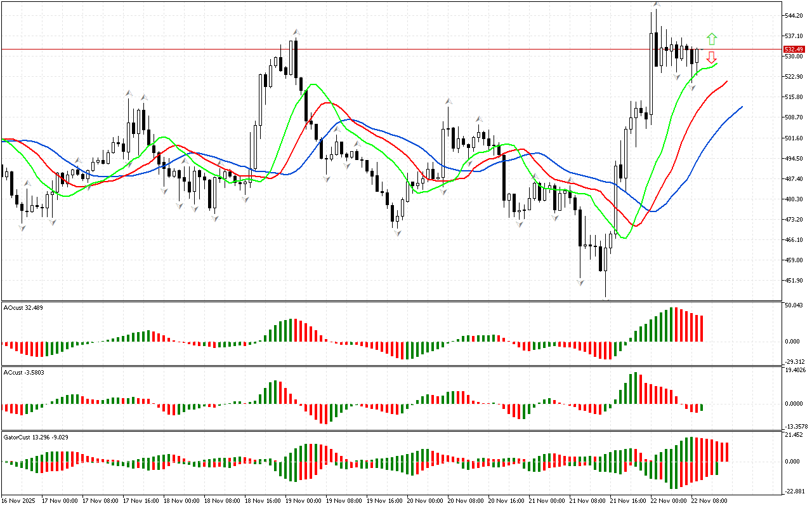Viewport: 812px width, 508px height.
Task: Click the ACcust indicator label
Action: point(22,371)
